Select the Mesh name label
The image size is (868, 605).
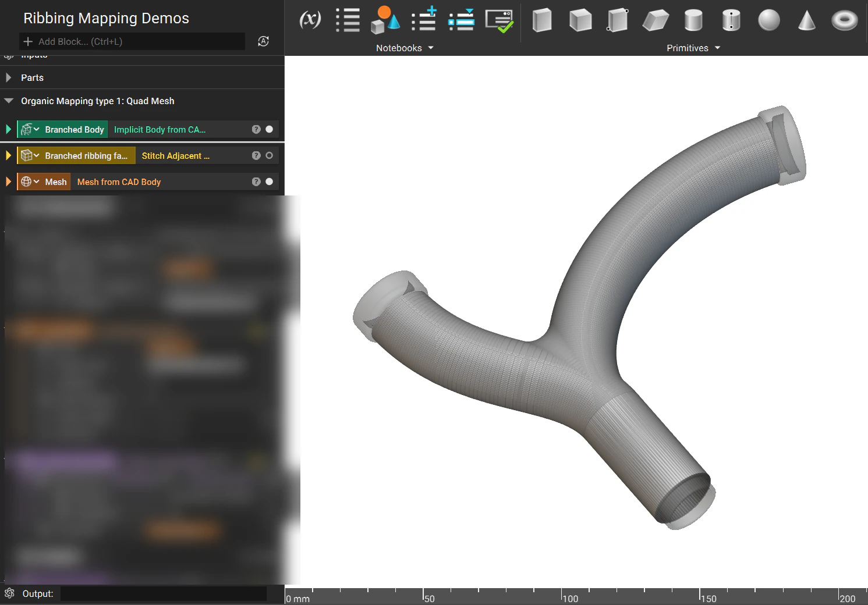56,182
